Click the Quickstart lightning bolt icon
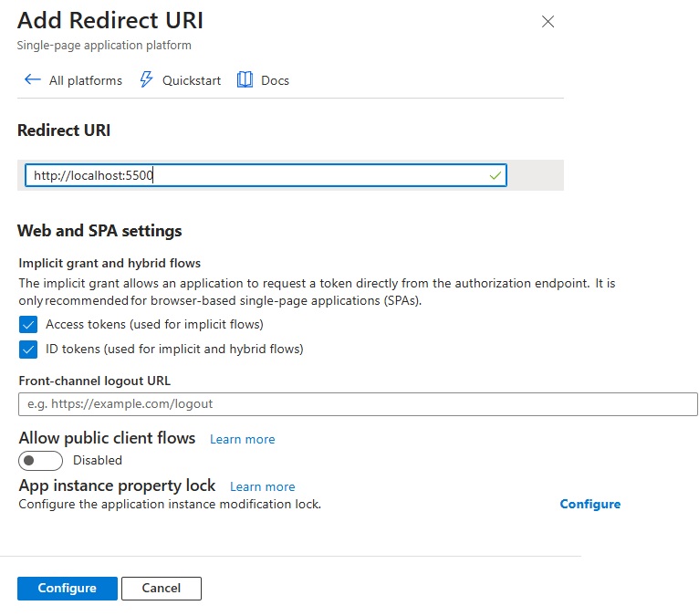 coord(146,80)
